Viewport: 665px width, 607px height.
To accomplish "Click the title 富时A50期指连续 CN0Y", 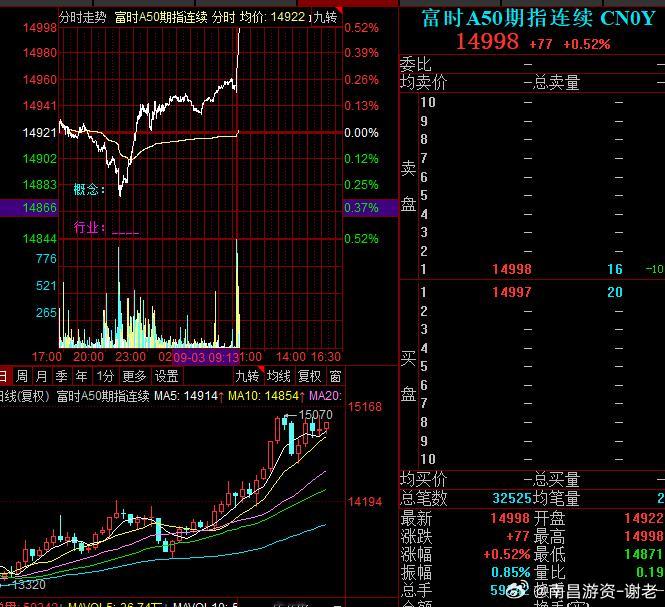I will tap(538, 19).
